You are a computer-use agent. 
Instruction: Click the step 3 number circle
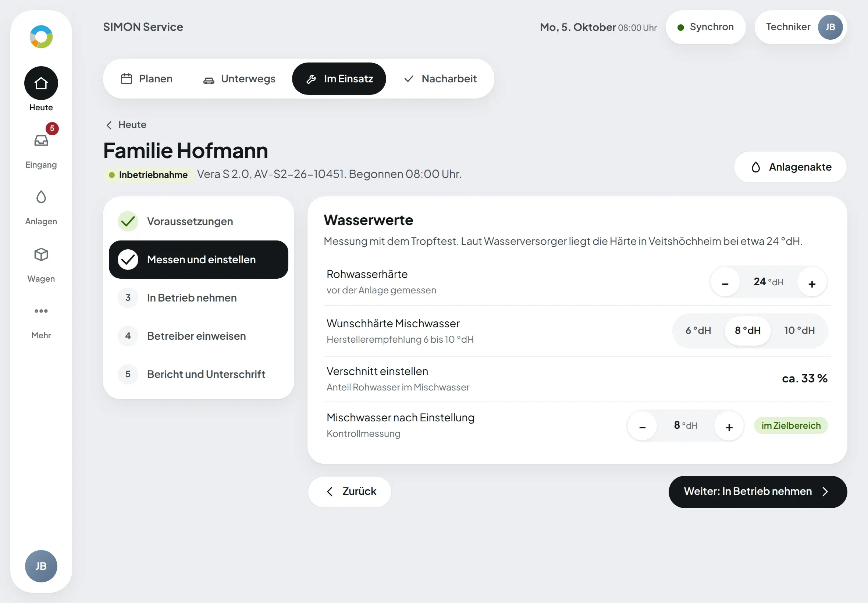tap(128, 298)
